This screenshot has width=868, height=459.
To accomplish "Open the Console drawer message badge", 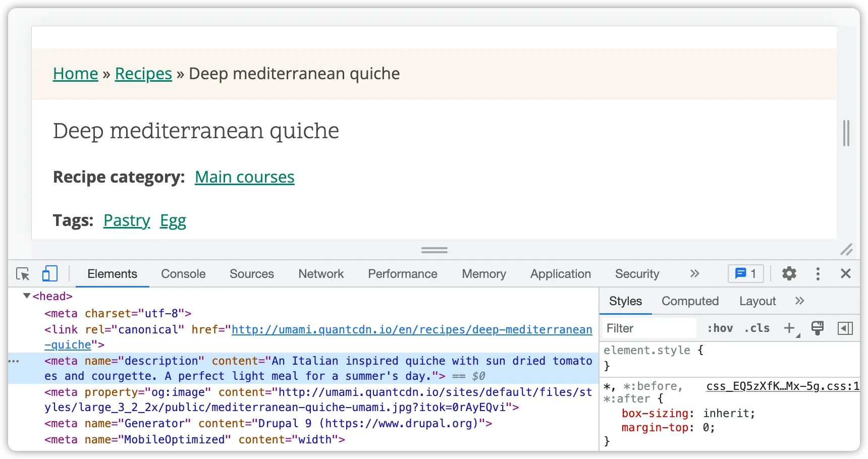I will point(745,274).
